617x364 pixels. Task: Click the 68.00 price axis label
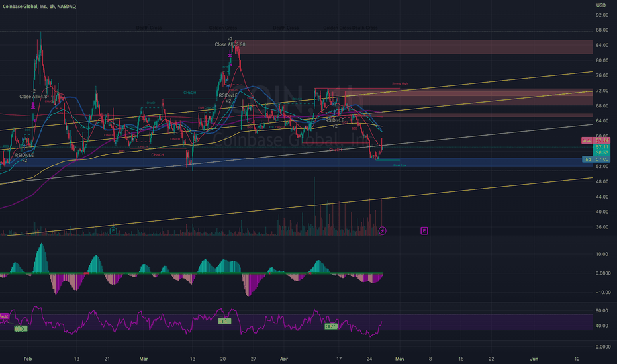602,106
